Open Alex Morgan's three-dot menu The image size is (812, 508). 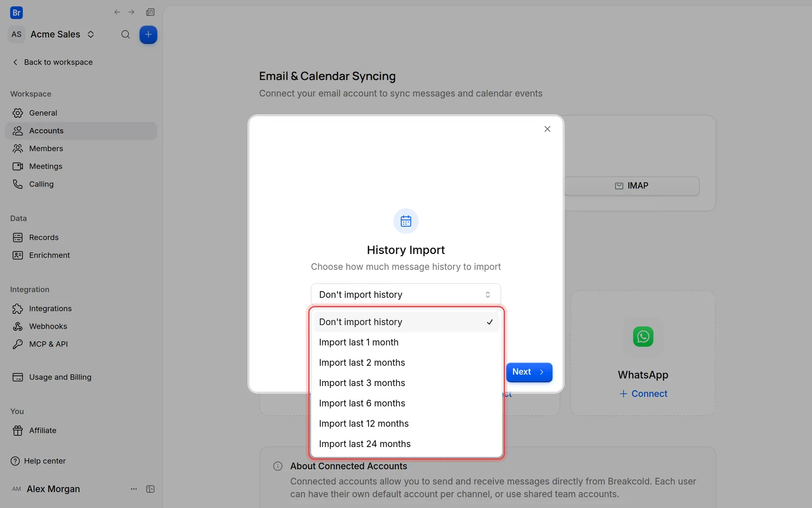(x=134, y=489)
